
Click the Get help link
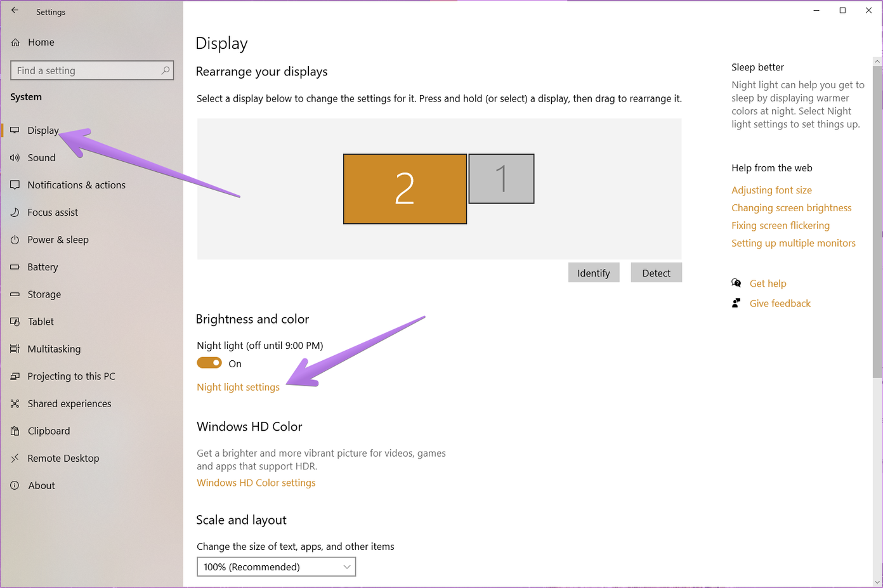click(768, 284)
